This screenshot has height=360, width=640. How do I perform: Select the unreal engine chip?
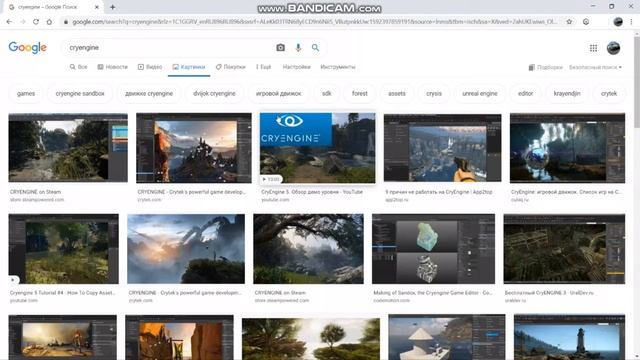click(x=480, y=93)
